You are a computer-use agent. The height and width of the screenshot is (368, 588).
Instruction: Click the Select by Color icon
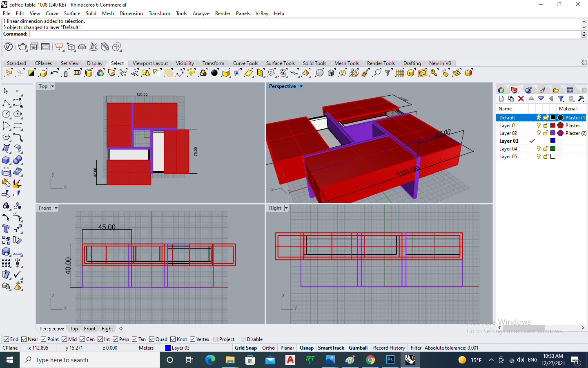tap(100, 73)
